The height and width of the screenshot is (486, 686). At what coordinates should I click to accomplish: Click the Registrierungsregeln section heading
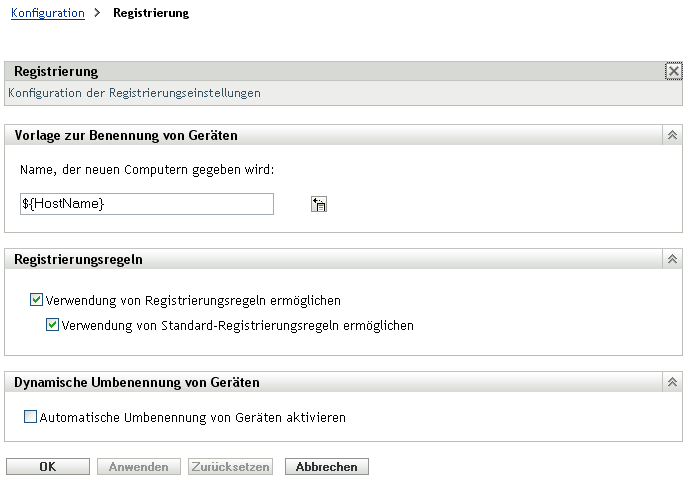[78, 259]
